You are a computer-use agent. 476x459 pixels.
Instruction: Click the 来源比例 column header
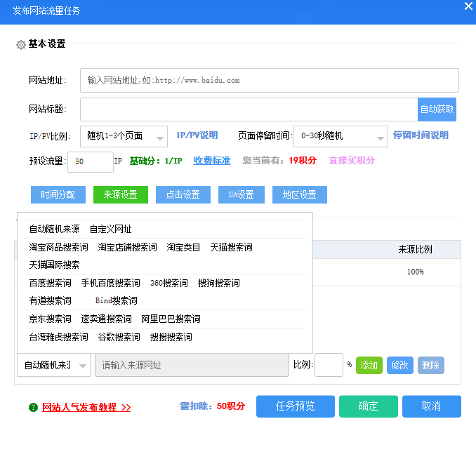[x=415, y=249]
